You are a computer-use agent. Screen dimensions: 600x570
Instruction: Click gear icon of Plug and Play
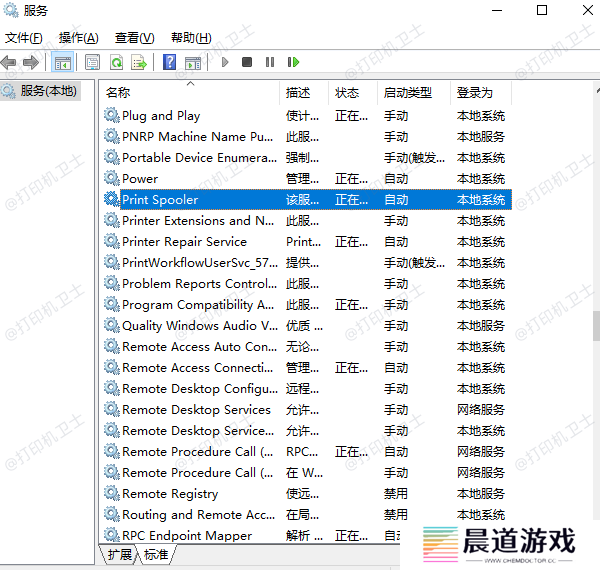112,115
